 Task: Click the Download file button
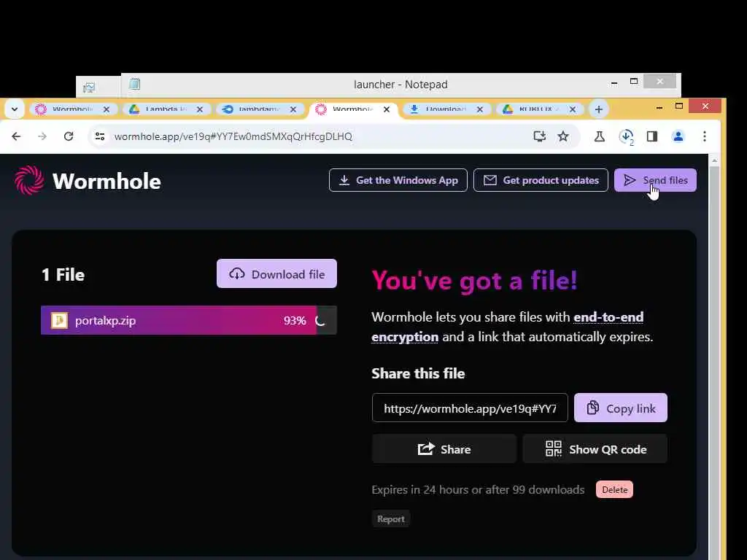[x=276, y=274]
